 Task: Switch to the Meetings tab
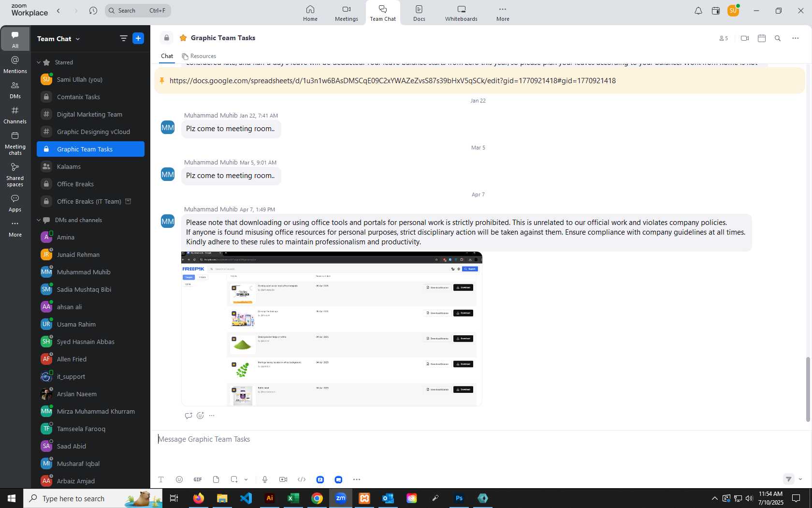coord(347,13)
